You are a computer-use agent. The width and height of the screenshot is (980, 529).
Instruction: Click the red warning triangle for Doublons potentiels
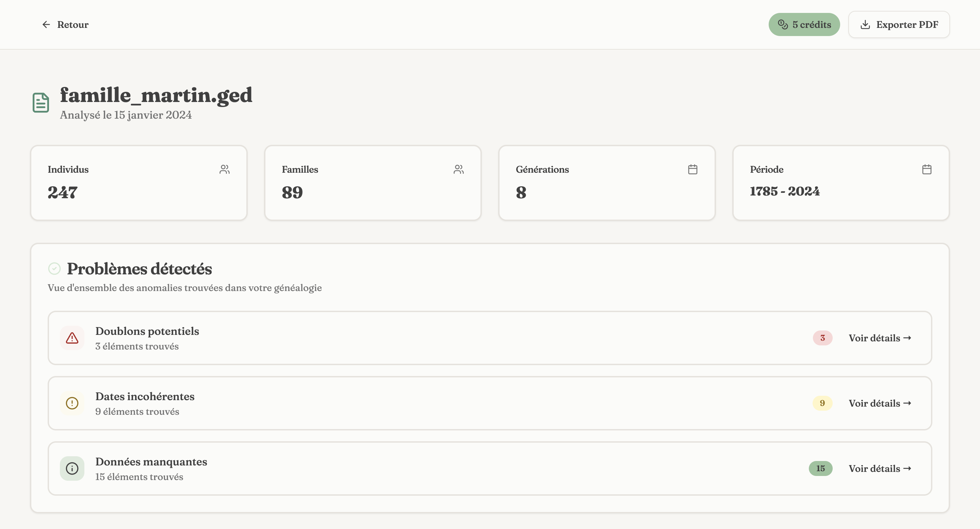(x=72, y=338)
